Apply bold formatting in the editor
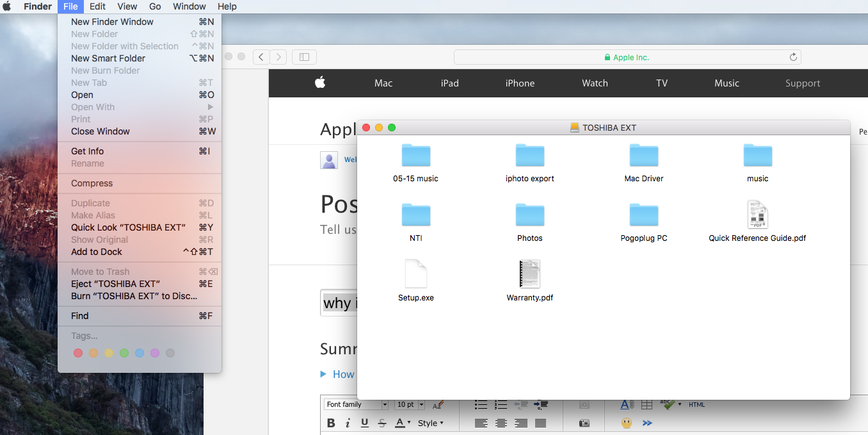This screenshot has width=868, height=435. coord(331,423)
